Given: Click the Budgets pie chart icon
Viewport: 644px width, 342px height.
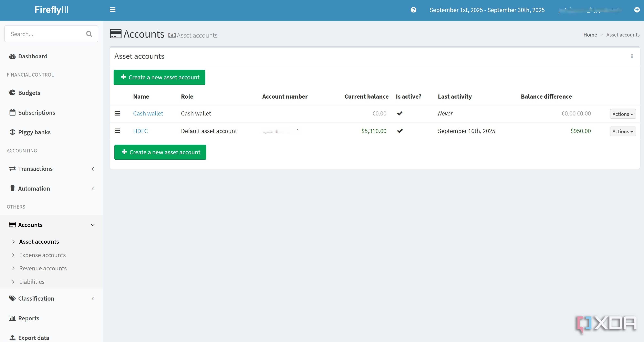Looking at the screenshot, I should point(12,93).
